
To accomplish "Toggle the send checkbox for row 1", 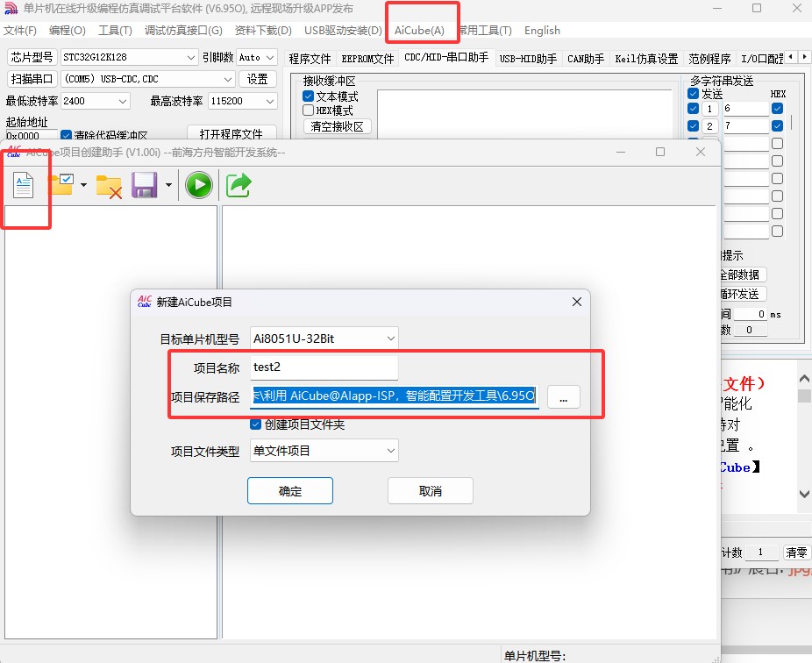I will click(x=693, y=108).
